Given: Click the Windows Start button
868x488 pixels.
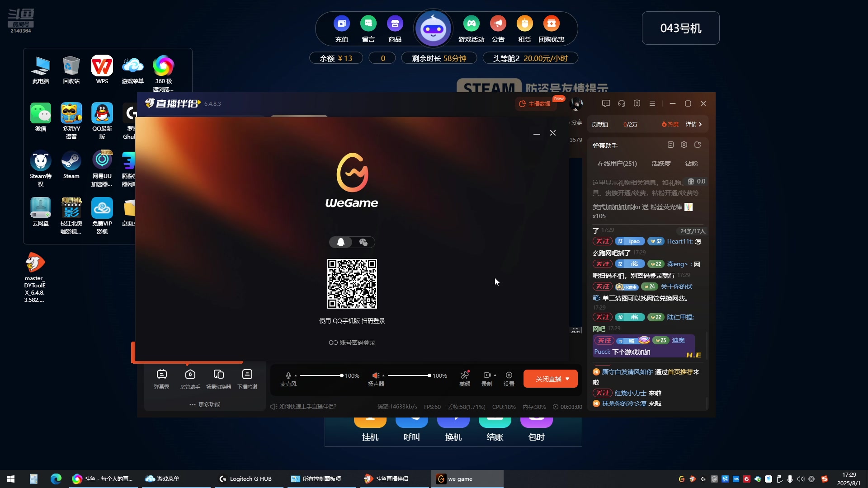Looking at the screenshot, I should pos(11,479).
